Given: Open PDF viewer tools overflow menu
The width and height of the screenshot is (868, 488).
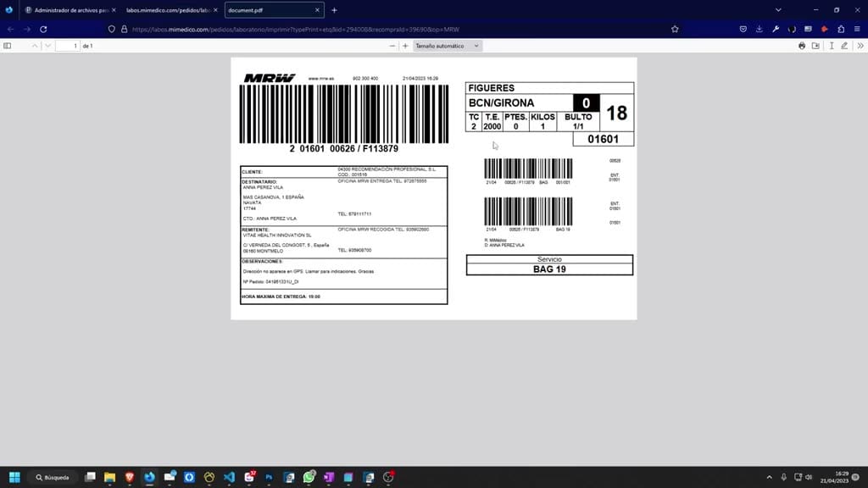Looking at the screenshot, I should click(x=860, y=46).
